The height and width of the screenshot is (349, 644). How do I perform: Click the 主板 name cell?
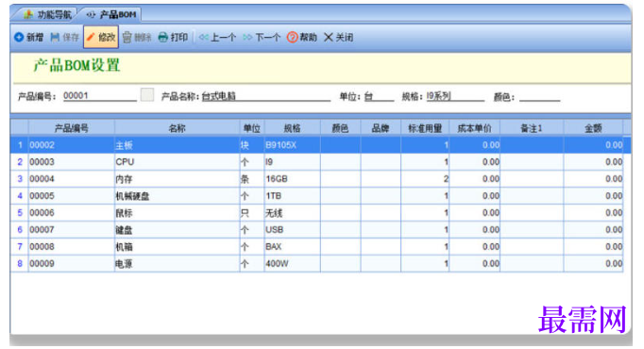pos(177,145)
